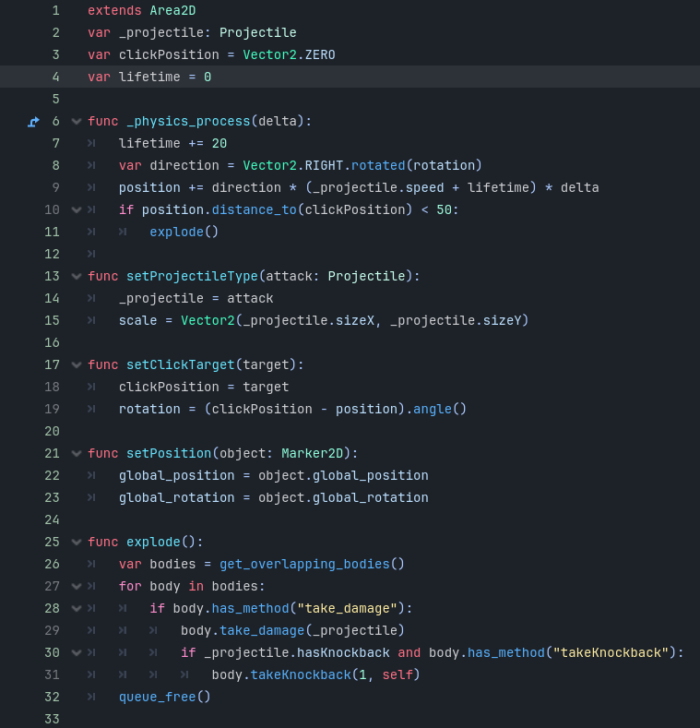The image size is (700, 728).
Task: Collapse the _physics_process function fold arrow
Action: [x=77, y=122]
